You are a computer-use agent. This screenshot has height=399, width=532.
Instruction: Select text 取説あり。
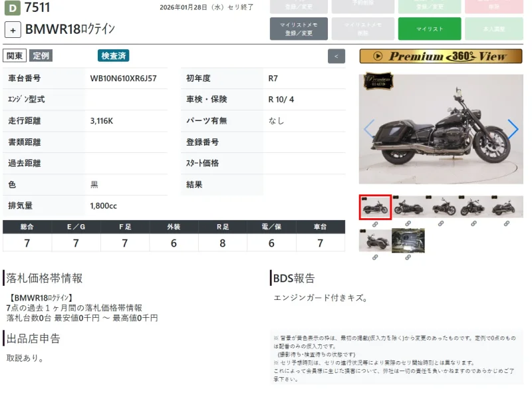[25, 358]
